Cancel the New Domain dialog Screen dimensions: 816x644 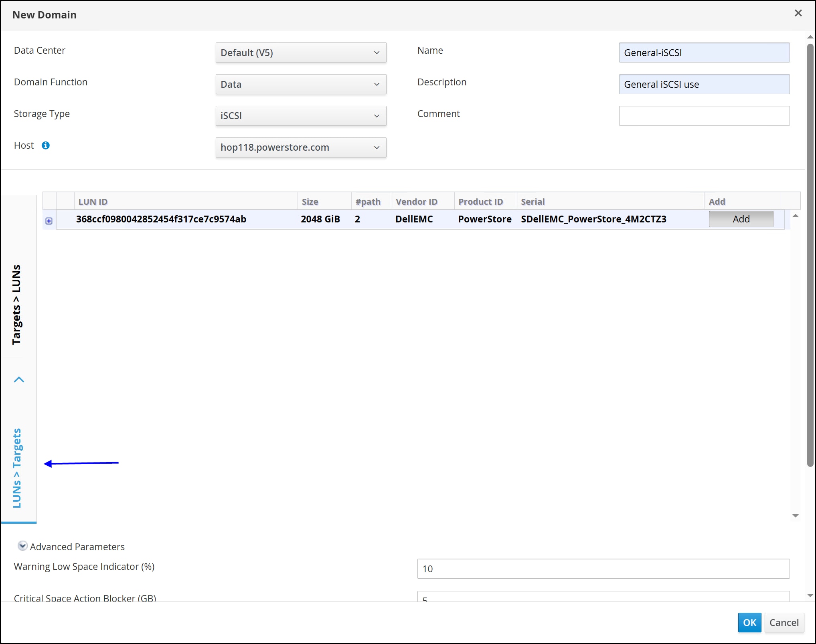784,622
